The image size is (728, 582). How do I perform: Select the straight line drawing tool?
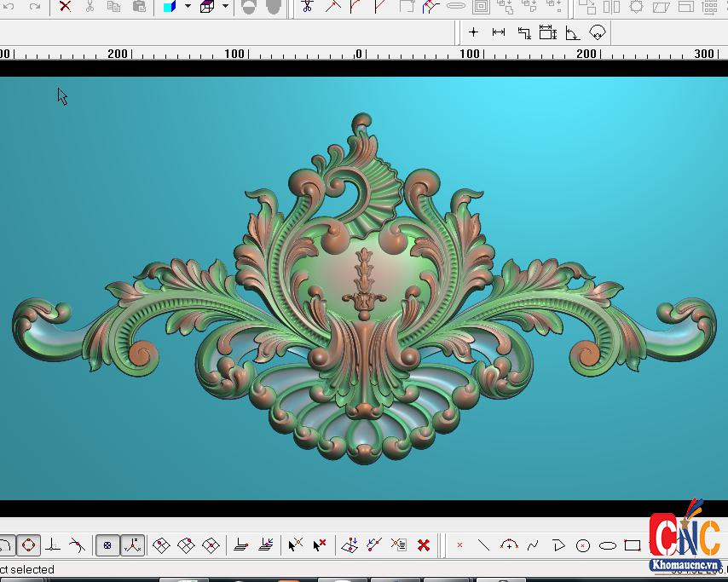click(483, 545)
